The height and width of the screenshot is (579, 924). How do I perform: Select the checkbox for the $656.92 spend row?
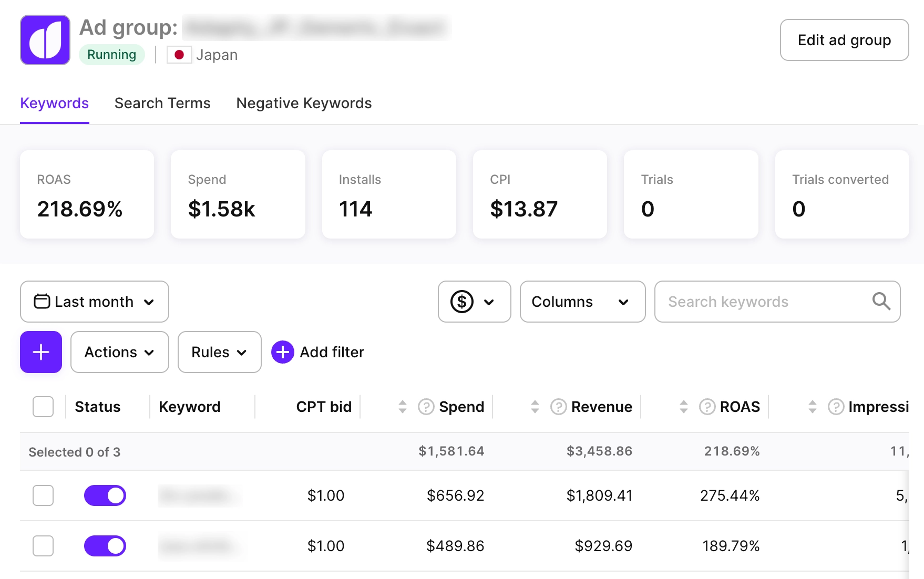(43, 495)
